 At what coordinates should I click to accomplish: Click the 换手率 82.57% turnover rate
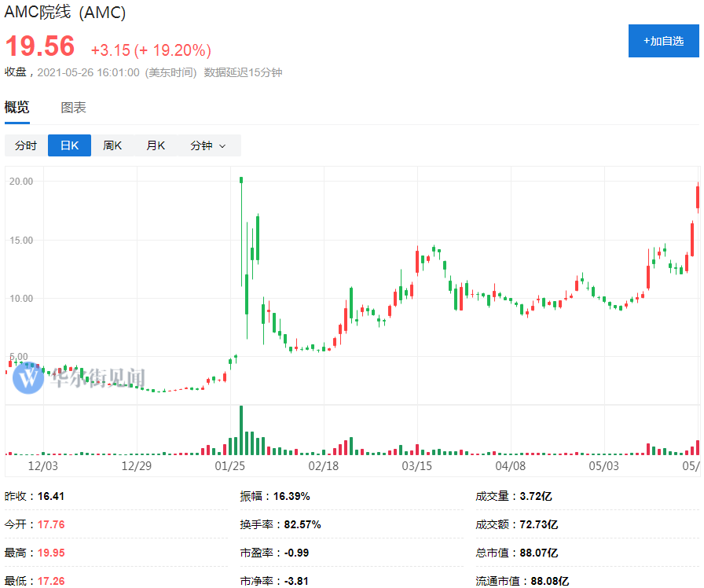click(x=302, y=524)
